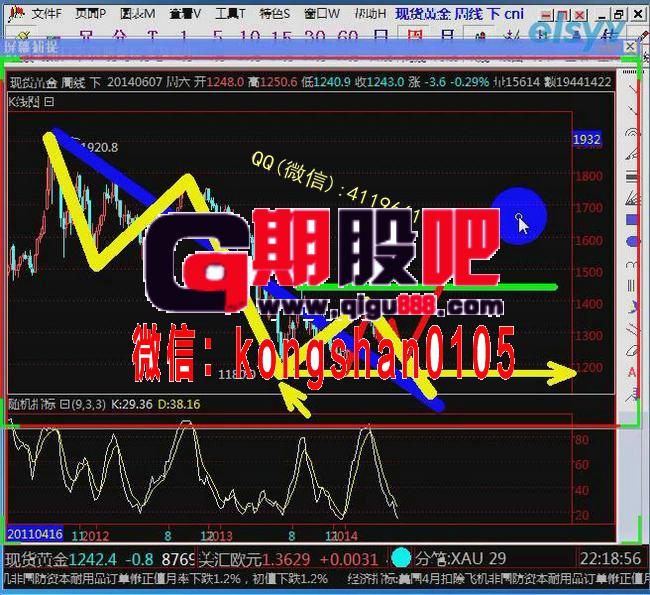Select the ray line drawing tool
Screen dimensions: 650x595
(x=633, y=111)
